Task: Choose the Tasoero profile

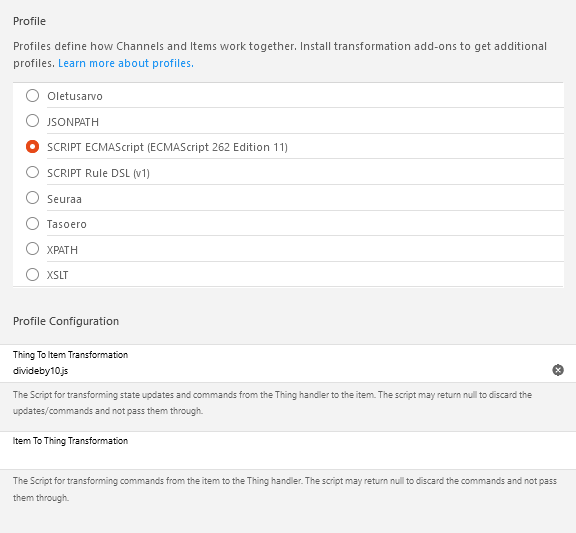Action: pyautogui.click(x=32, y=223)
